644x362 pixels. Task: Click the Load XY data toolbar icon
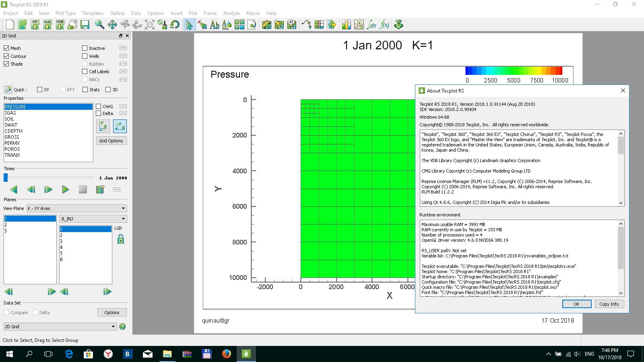pos(35,25)
